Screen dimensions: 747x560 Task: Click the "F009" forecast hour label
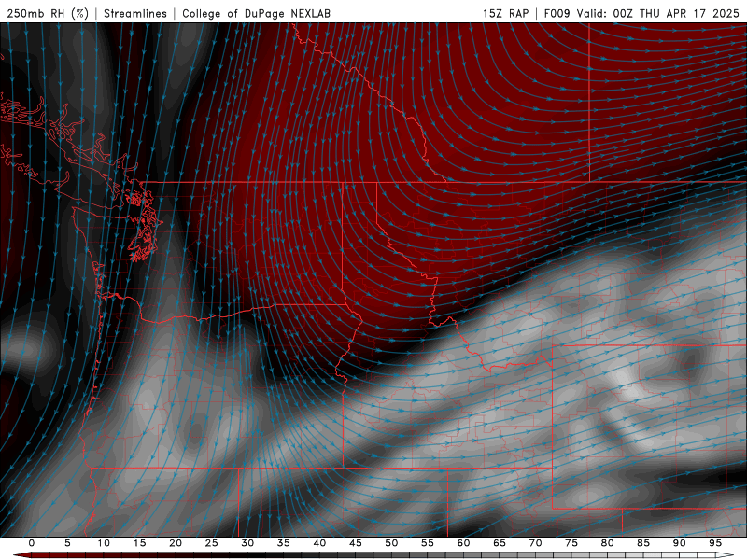pyautogui.click(x=557, y=13)
